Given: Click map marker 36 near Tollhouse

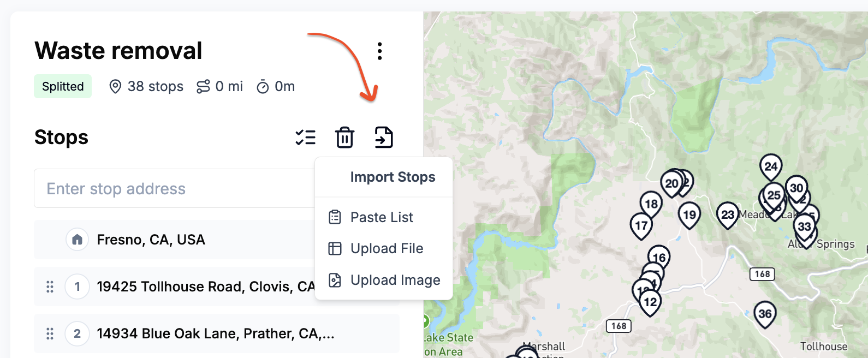Looking at the screenshot, I should click(x=764, y=313).
